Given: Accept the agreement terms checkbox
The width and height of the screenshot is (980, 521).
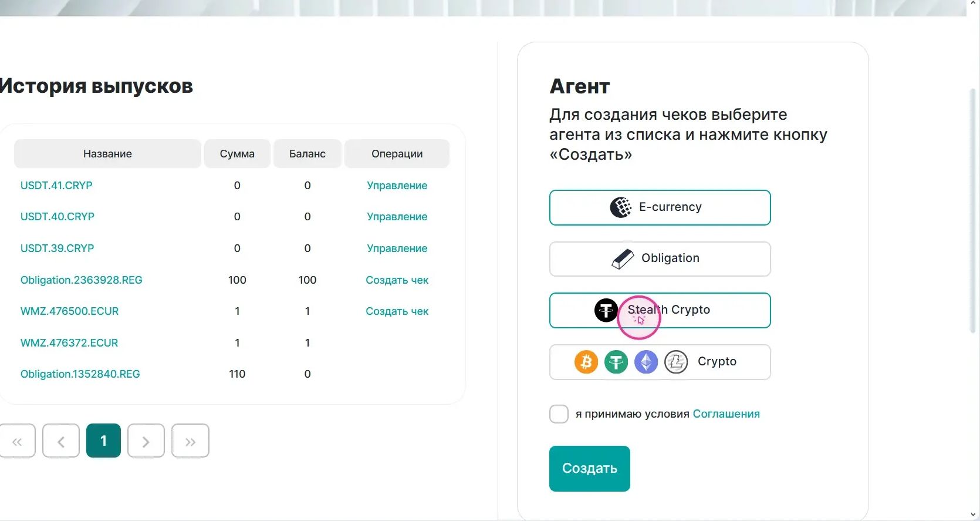Looking at the screenshot, I should tap(559, 414).
